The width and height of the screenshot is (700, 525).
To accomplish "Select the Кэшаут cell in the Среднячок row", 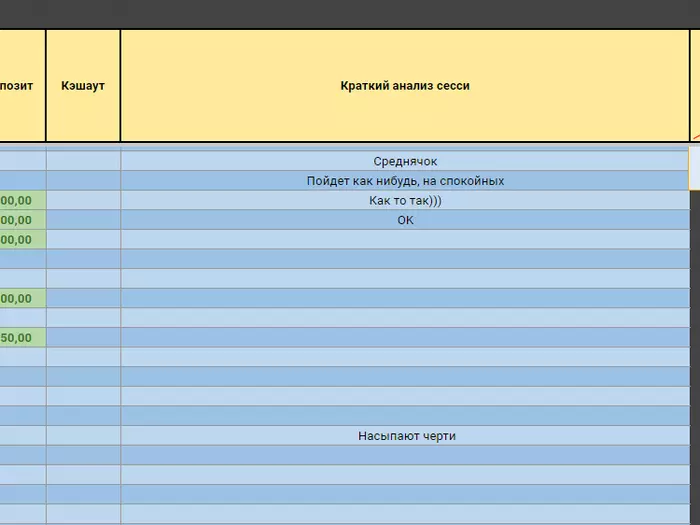I will pyautogui.click(x=83, y=161).
